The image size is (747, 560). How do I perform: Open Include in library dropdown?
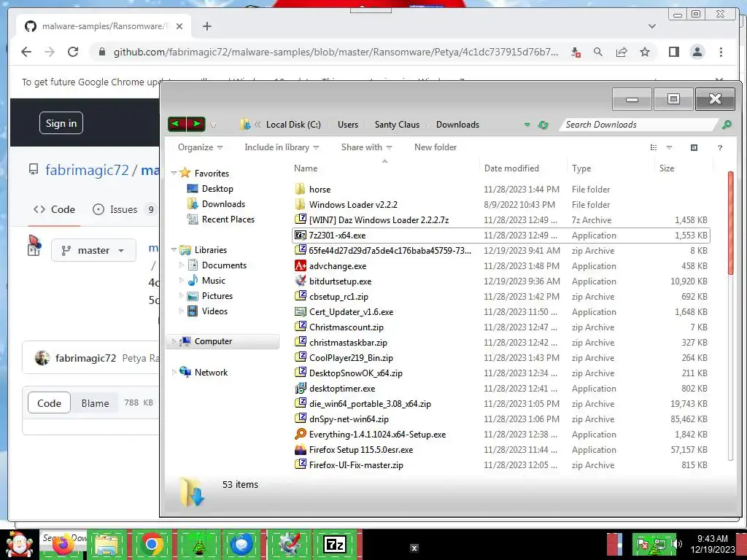pyautogui.click(x=282, y=147)
